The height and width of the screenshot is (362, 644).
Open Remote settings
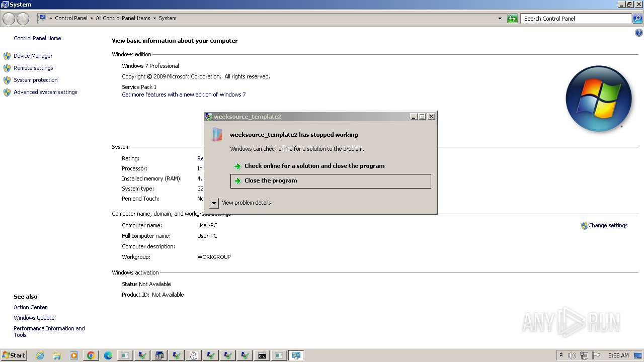tap(33, 68)
